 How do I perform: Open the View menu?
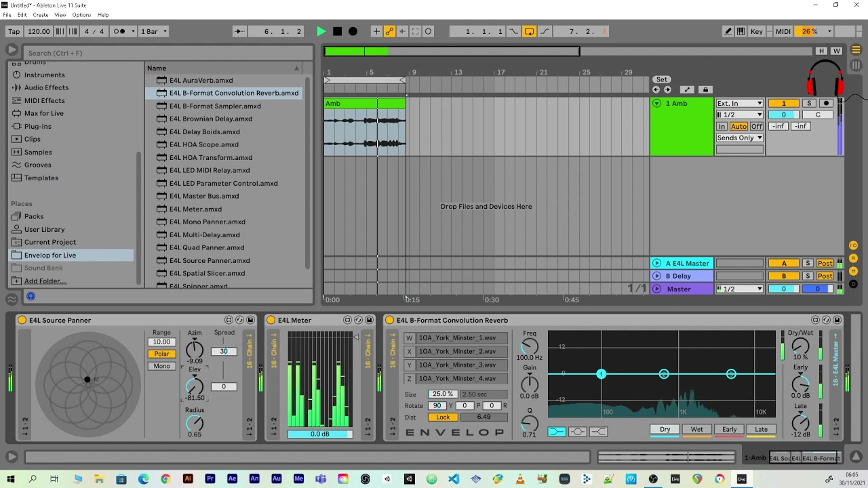(x=60, y=14)
